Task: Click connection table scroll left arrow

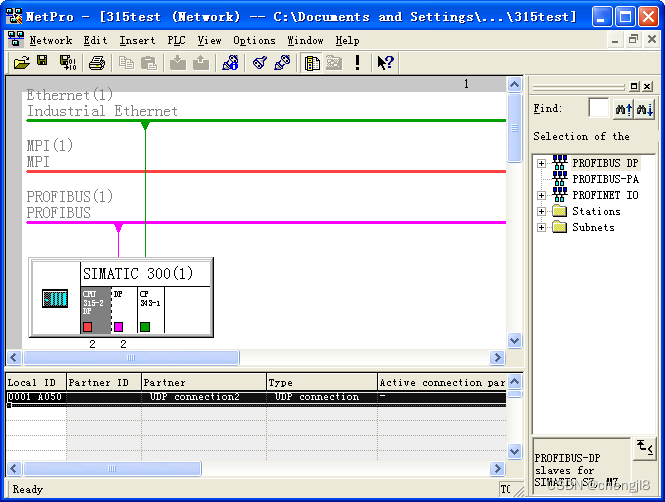Action: (14, 469)
